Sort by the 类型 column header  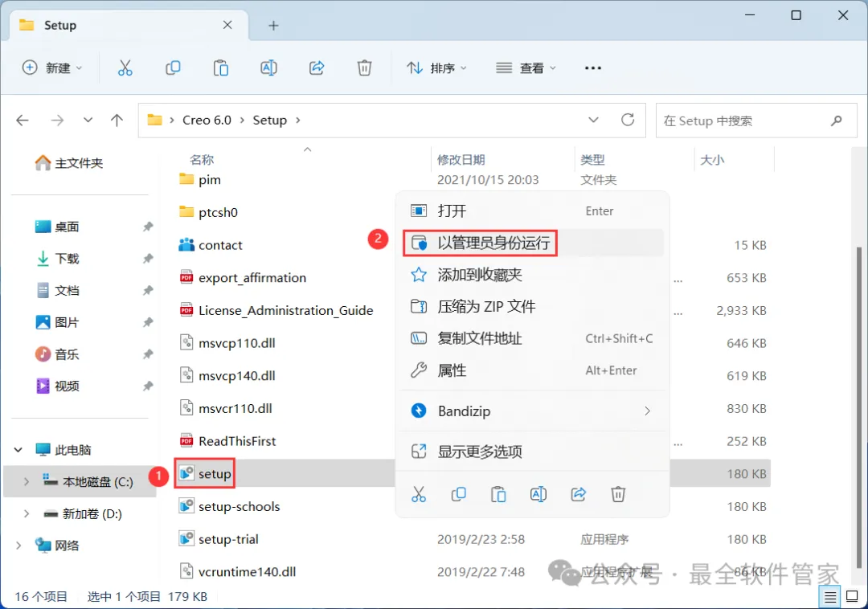point(592,160)
